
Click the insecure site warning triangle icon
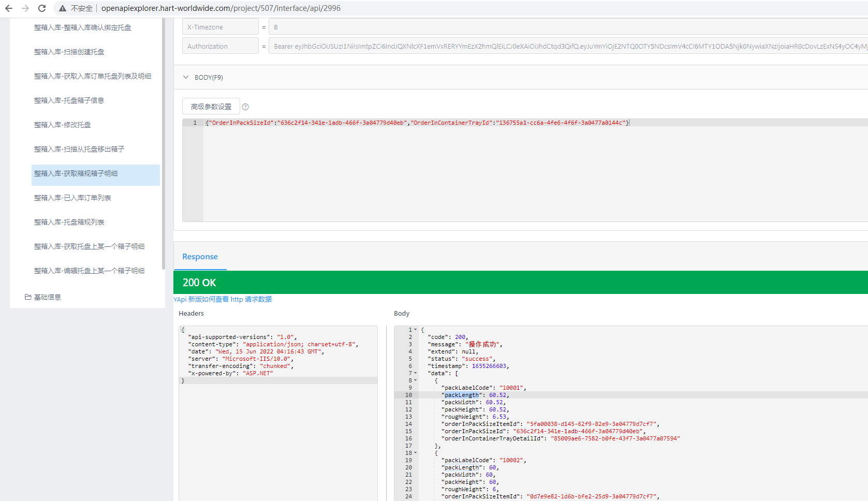[x=63, y=8]
